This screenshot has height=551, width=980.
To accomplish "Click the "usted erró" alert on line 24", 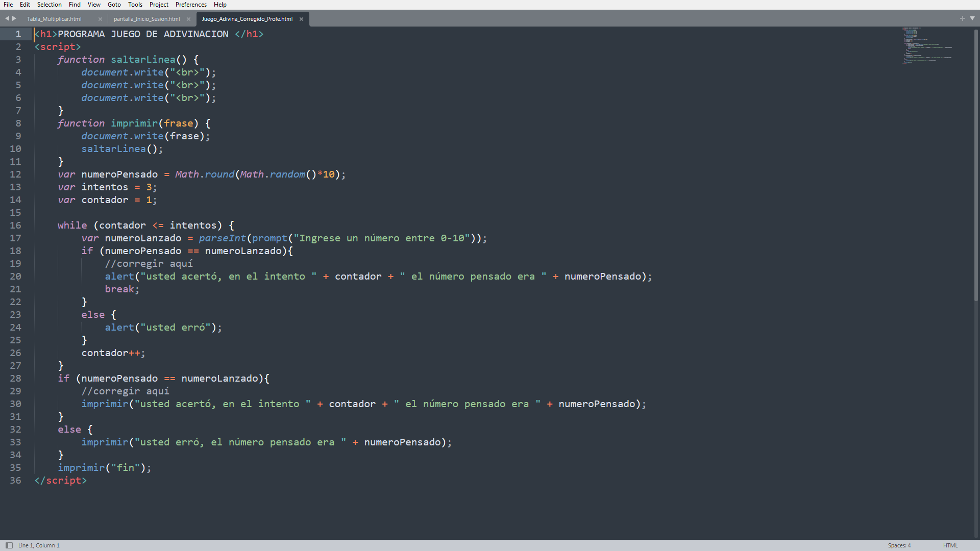I will (163, 328).
